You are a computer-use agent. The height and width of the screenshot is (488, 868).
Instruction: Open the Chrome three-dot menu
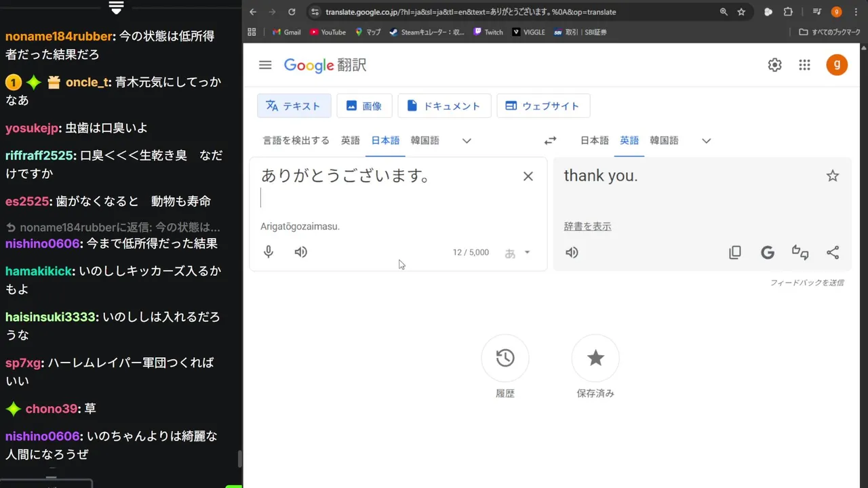point(855,12)
